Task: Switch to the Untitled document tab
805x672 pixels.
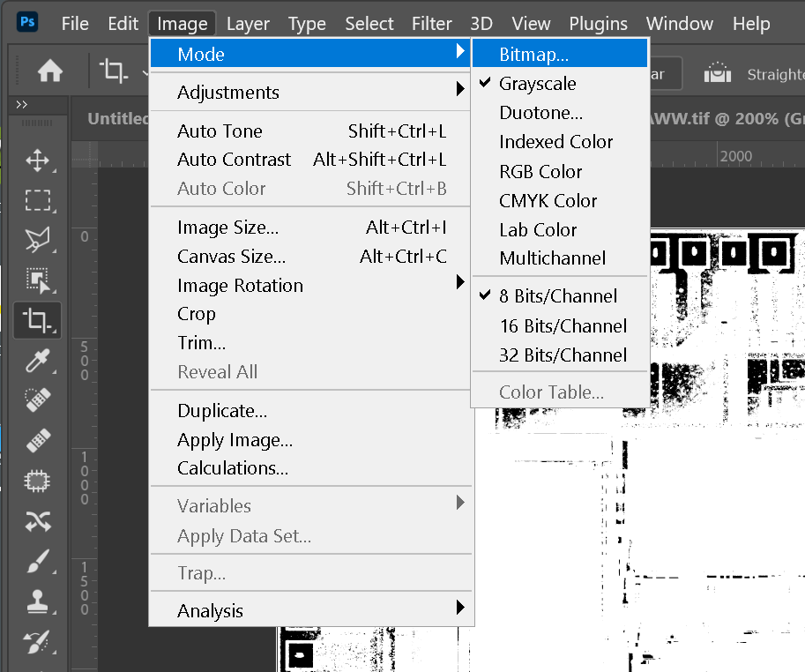Action: click(117, 118)
